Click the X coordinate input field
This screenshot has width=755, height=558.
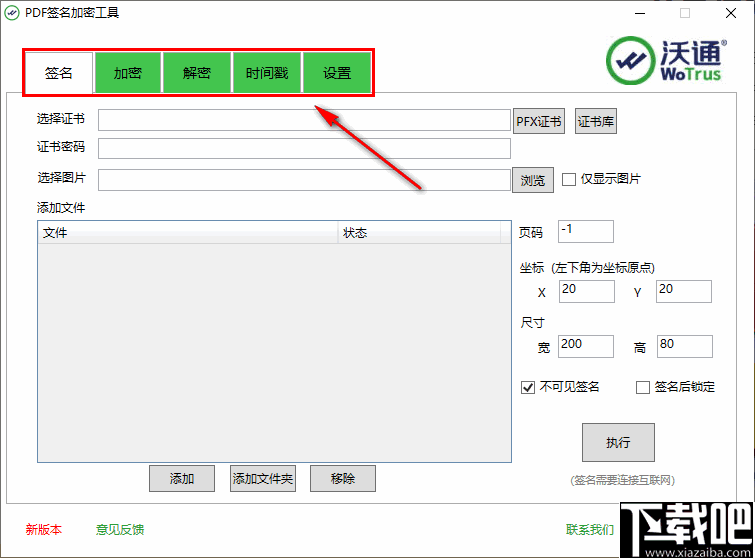click(x=587, y=291)
